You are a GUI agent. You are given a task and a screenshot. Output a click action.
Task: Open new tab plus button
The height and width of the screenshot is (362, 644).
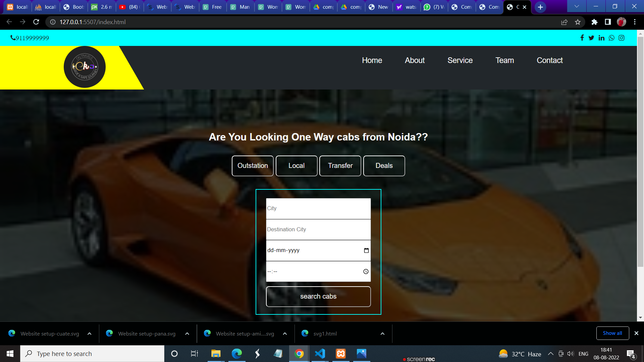pyautogui.click(x=540, y=7)
